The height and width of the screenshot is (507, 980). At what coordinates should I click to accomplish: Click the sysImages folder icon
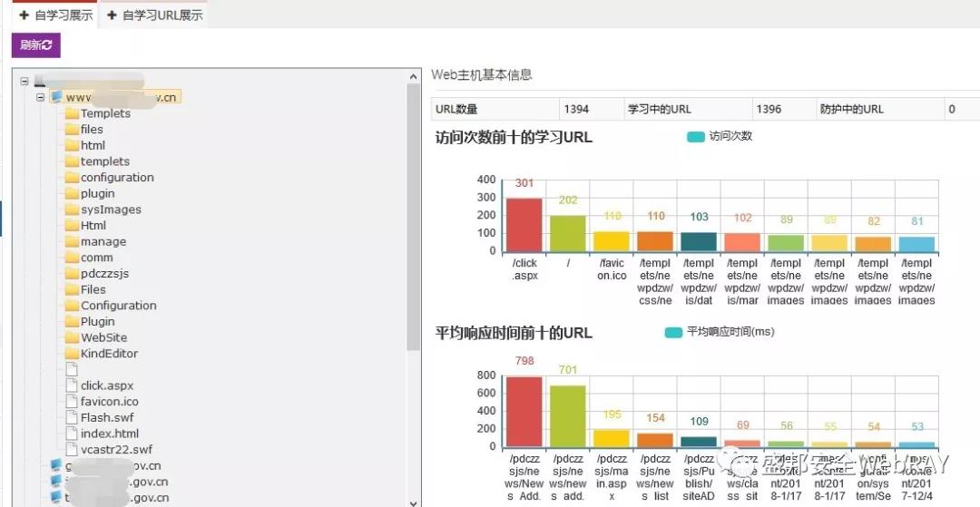tap(72, 210)
